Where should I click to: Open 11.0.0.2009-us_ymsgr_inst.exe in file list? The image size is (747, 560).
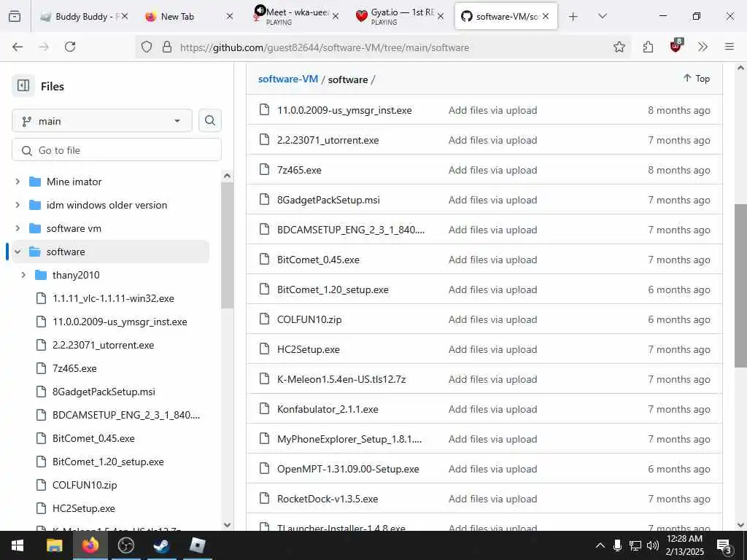pyautogui.click(x=344, y=110)
